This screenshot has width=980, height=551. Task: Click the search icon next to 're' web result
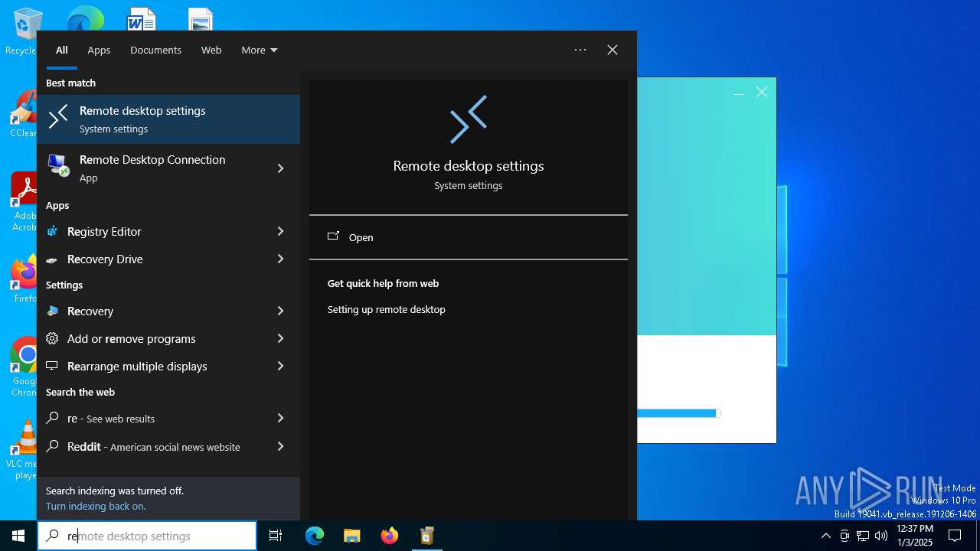click(x=52, y=418)
